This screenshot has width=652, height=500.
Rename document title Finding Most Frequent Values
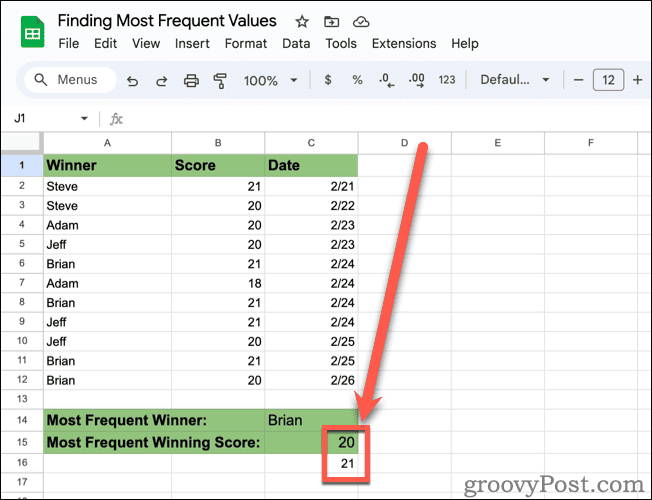[167, 21]
